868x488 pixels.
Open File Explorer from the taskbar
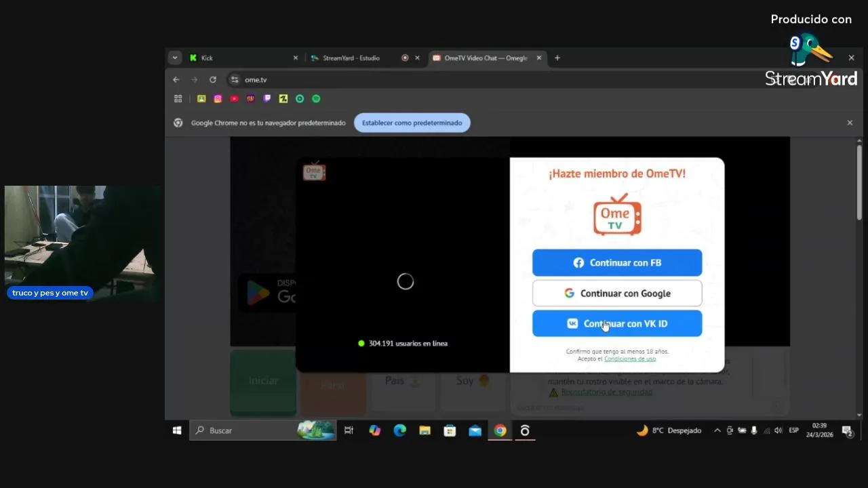(x=425, y=430)
